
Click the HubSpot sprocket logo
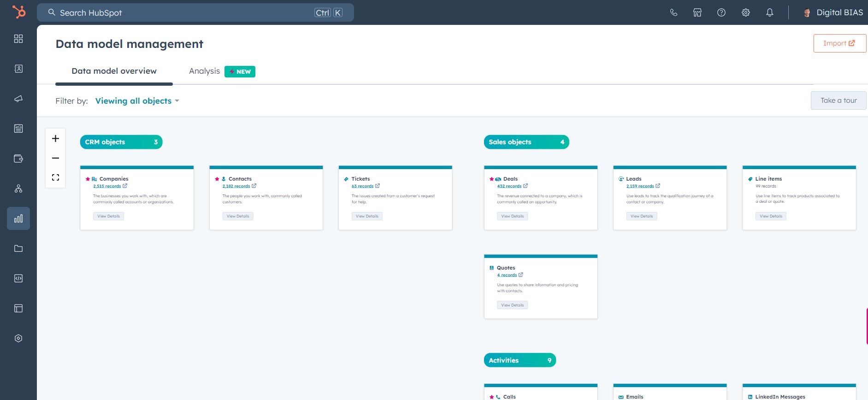click(x=19, y=12)
